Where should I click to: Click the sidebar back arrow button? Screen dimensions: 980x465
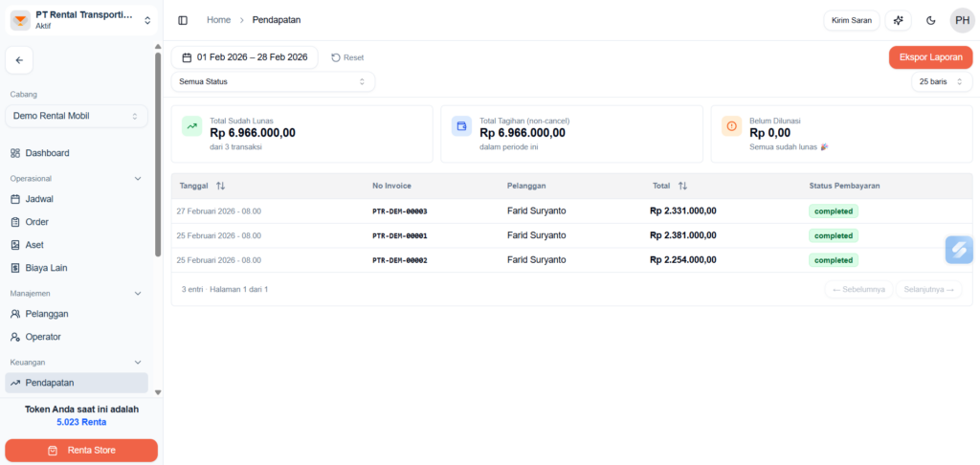19,60
